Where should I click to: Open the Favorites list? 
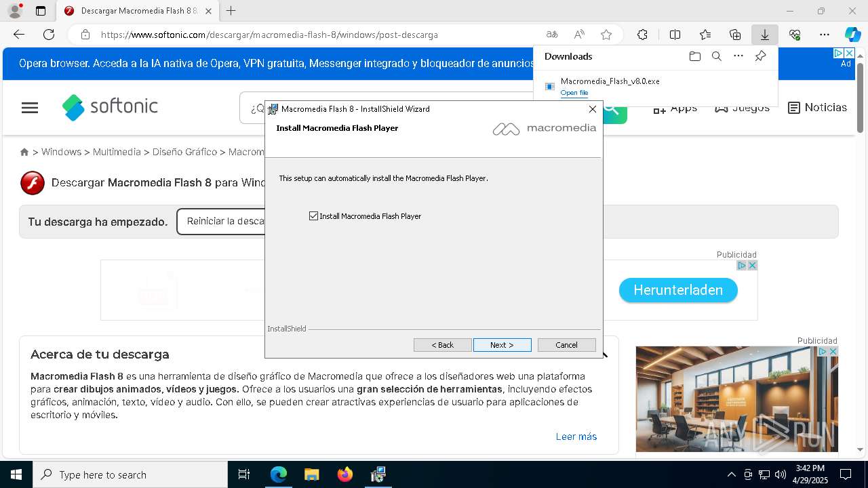coord(705,35)
